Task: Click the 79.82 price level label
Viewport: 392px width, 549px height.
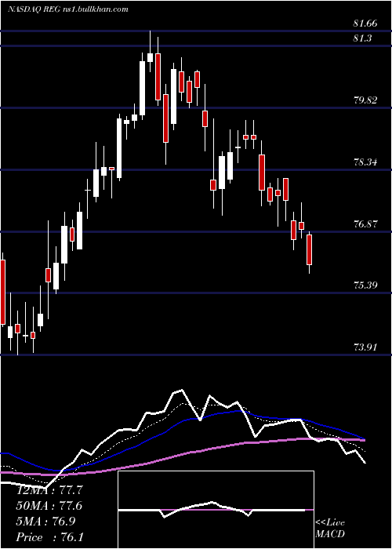Action: 366,100
